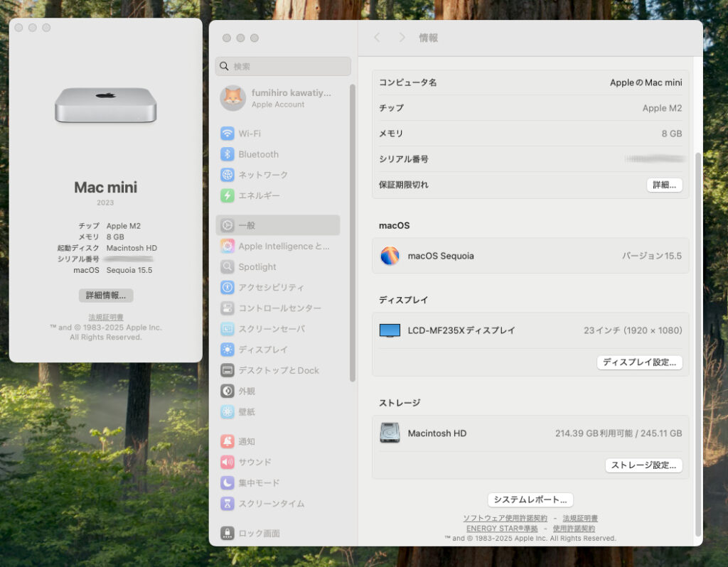728x567 pixels.
Task: Select the ネットワーク globe icon
Action: 227,175
